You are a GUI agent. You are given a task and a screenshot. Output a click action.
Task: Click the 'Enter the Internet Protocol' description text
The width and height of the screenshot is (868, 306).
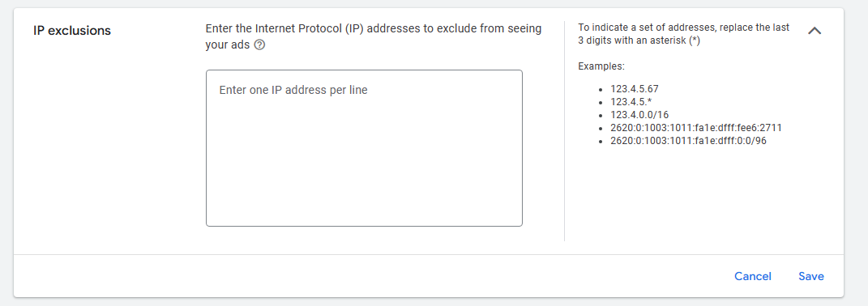pyautogui.click(x=373, y=36)
